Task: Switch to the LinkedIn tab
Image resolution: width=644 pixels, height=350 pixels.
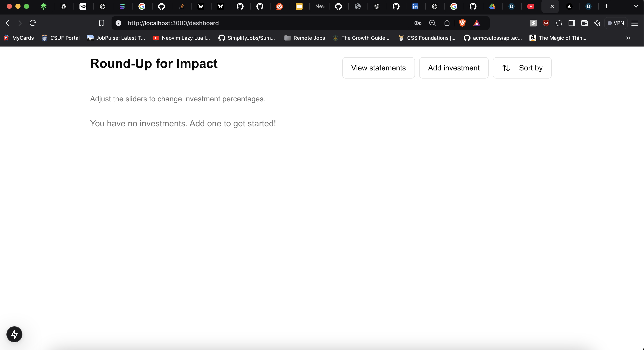Action: point(415,6)
